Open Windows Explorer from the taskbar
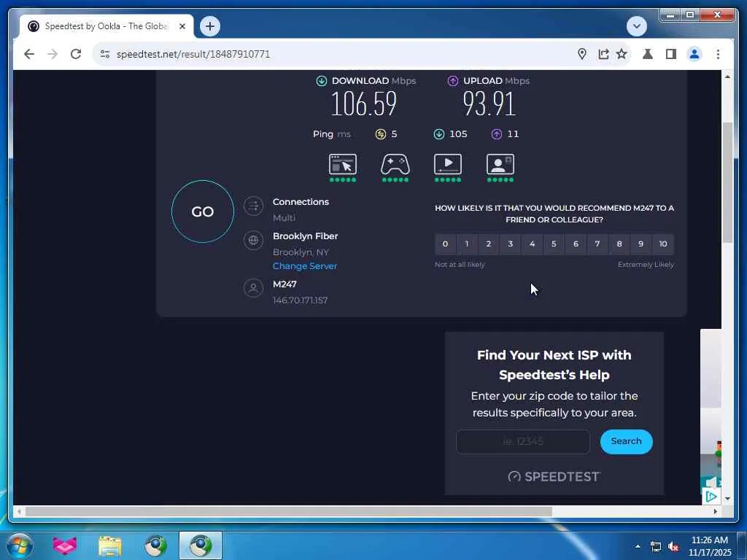747x560 pixels. 110,545
